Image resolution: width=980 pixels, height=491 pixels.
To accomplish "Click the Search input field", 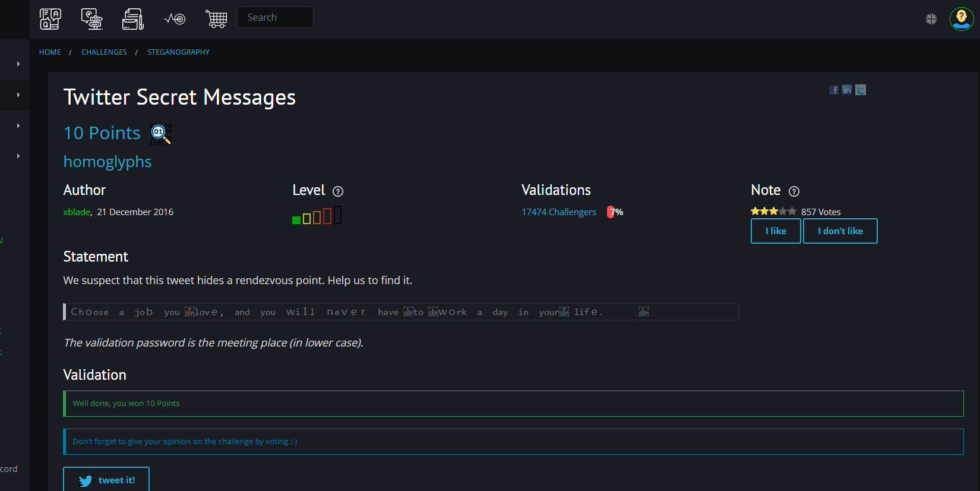I will 275,17.
